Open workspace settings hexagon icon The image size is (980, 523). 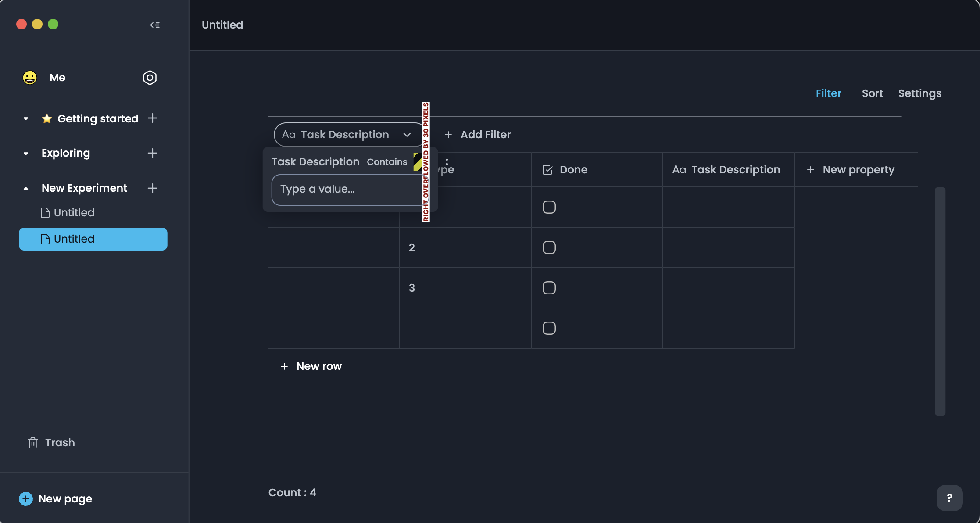click(x=150, y=78)
